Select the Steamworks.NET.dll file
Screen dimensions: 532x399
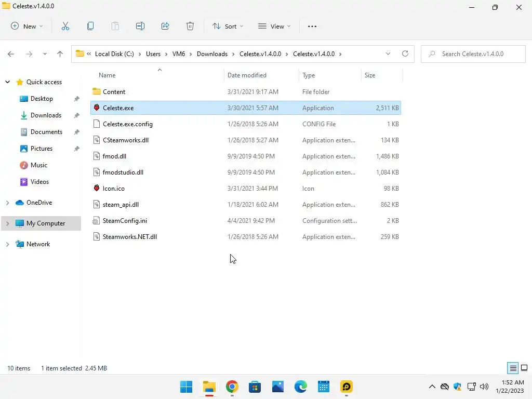tap(246, 236)
